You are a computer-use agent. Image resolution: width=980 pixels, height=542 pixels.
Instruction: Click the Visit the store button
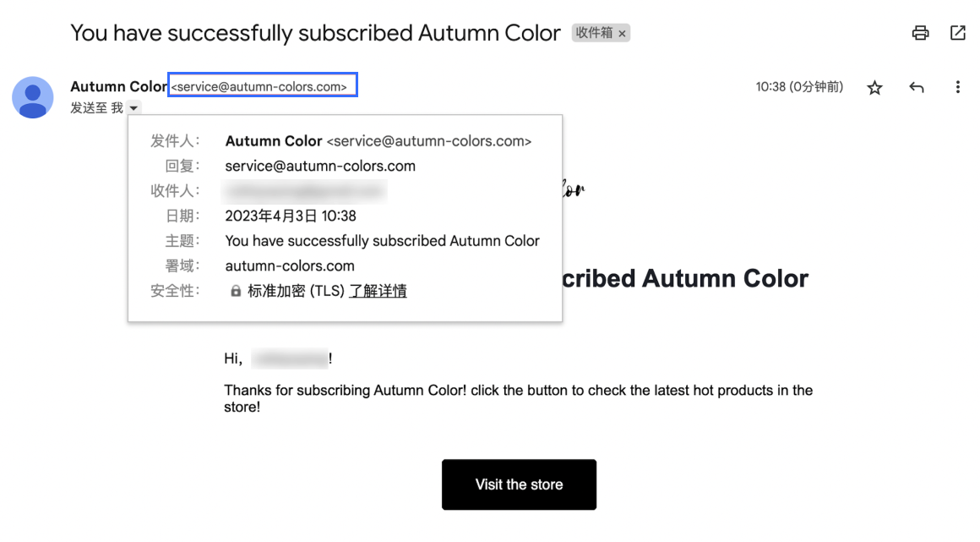coord(519,485)
